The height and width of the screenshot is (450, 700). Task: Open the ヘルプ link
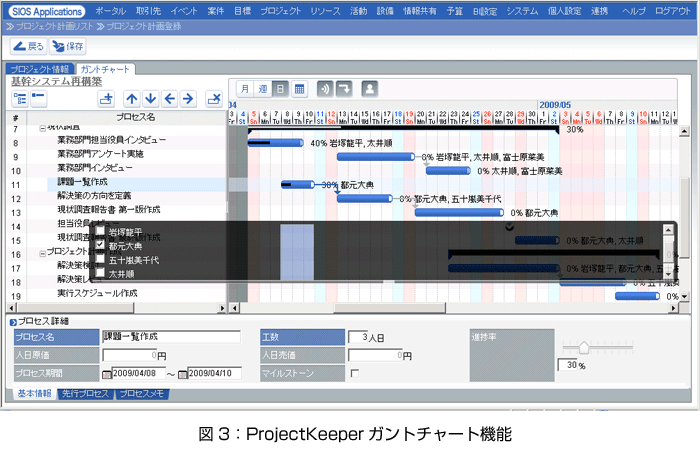pos(634,11)
